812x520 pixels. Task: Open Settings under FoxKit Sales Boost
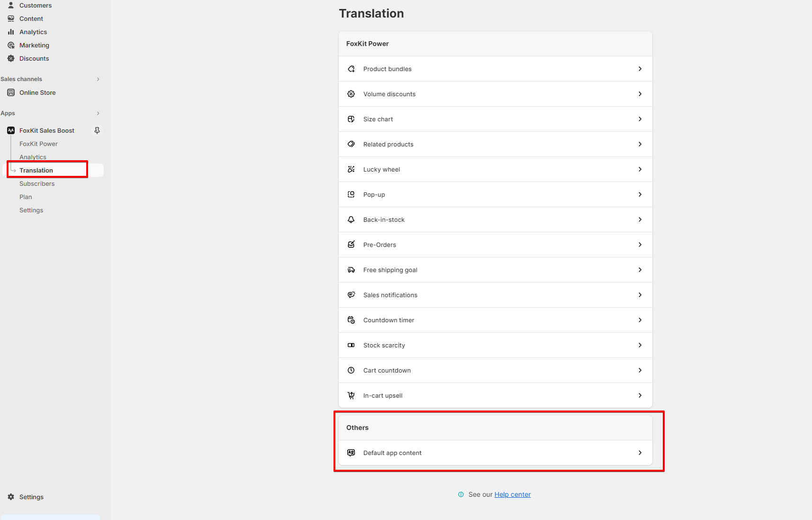31,210
